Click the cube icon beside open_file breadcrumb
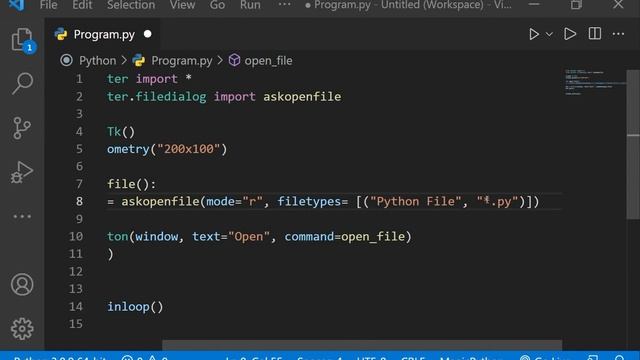The height and width of the screenshot is (360, 640). tap(234, 60)
